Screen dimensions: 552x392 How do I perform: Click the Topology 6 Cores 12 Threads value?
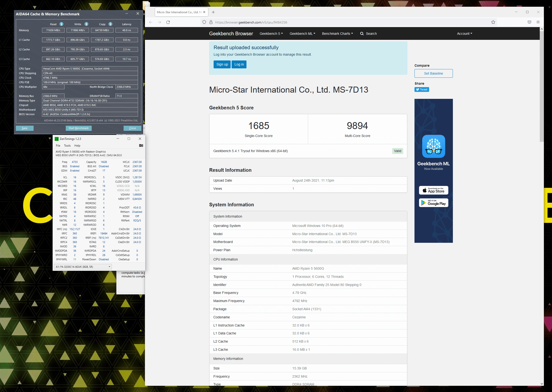click(x=318, y=277)
